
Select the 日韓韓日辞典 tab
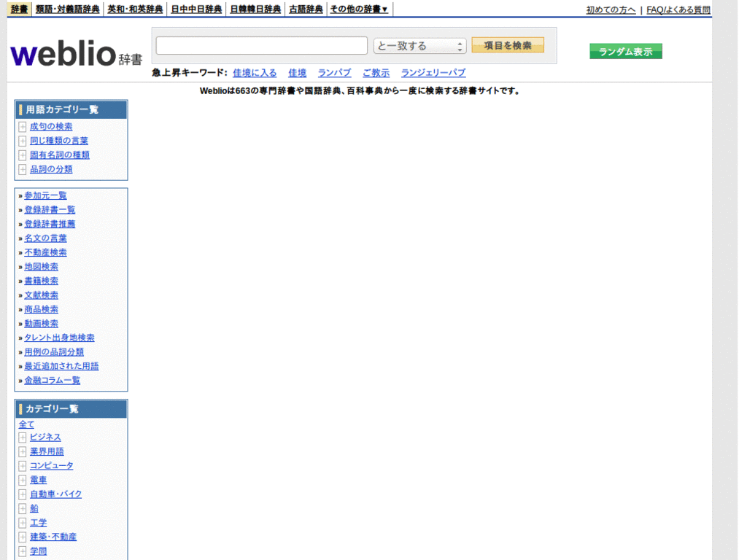255,9
